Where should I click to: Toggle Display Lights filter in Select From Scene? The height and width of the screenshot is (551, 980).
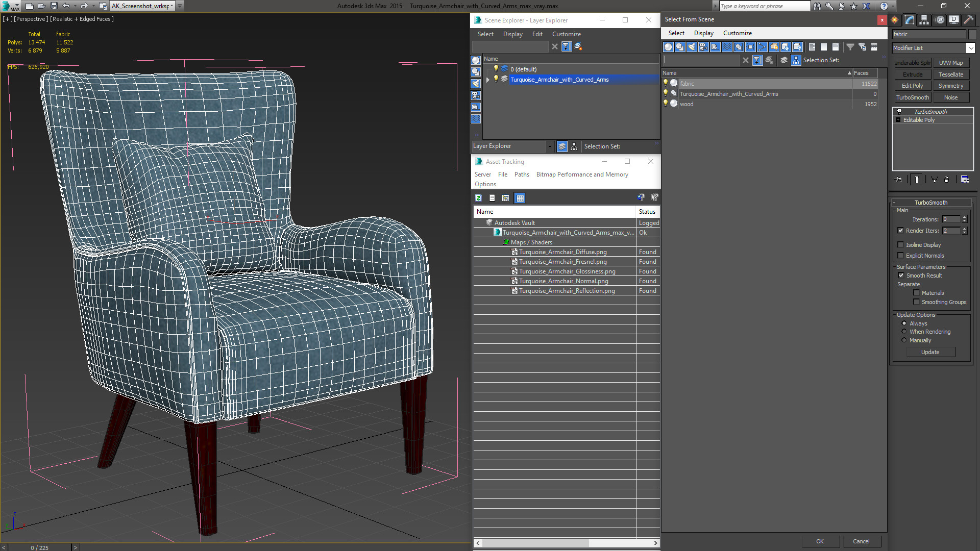click(692, 47)
